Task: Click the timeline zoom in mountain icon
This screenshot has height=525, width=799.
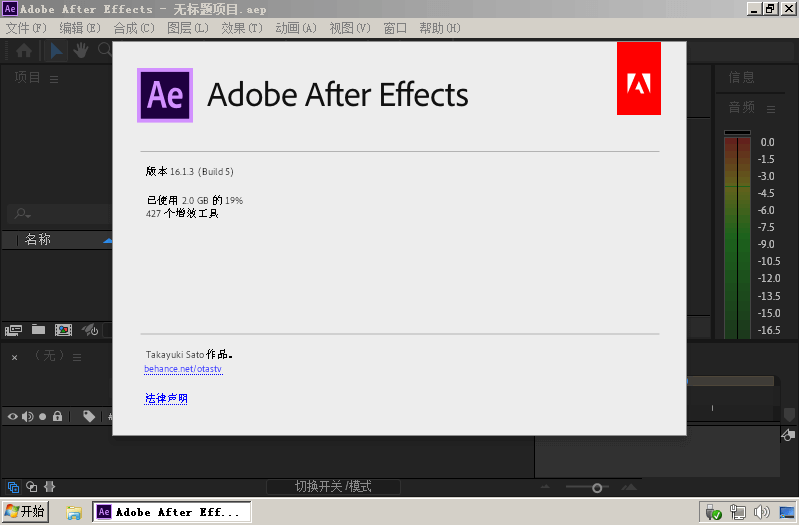Action: (629, 487)
